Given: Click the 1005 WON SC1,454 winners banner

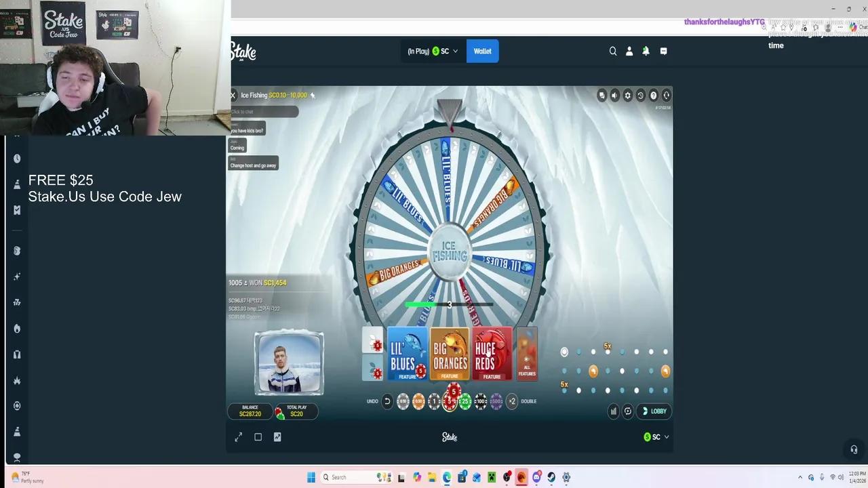Looking at the screenshot, I should pyautogui.click(x=258, y=283).
